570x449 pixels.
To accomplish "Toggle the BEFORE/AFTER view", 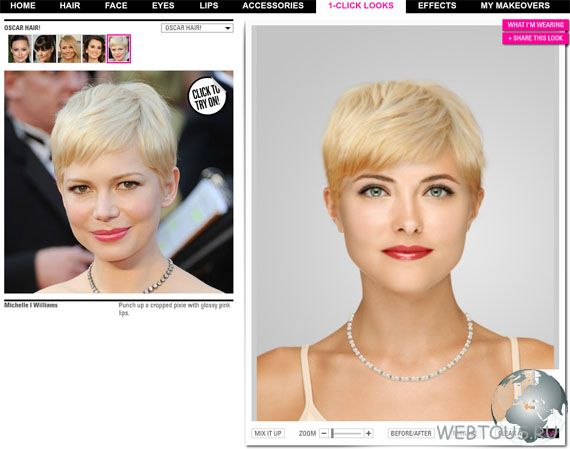I will (411, 433).
